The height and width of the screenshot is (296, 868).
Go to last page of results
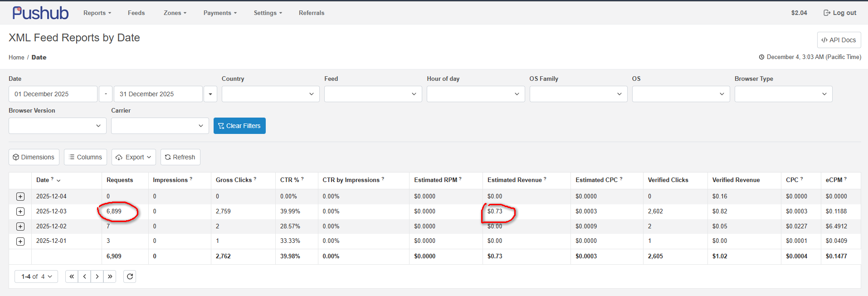(110, 276)
